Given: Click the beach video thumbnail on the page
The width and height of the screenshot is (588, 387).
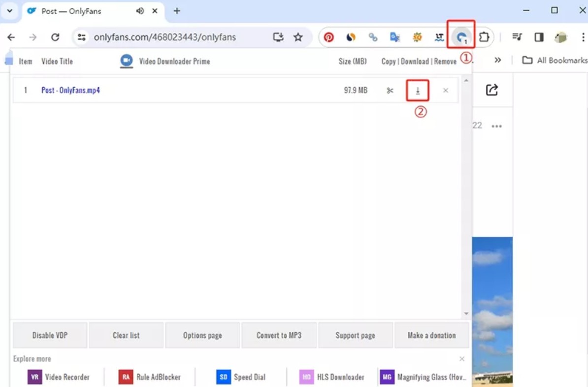Looking at the screenshot, I should pyautogui.click(x=492, y=311).
